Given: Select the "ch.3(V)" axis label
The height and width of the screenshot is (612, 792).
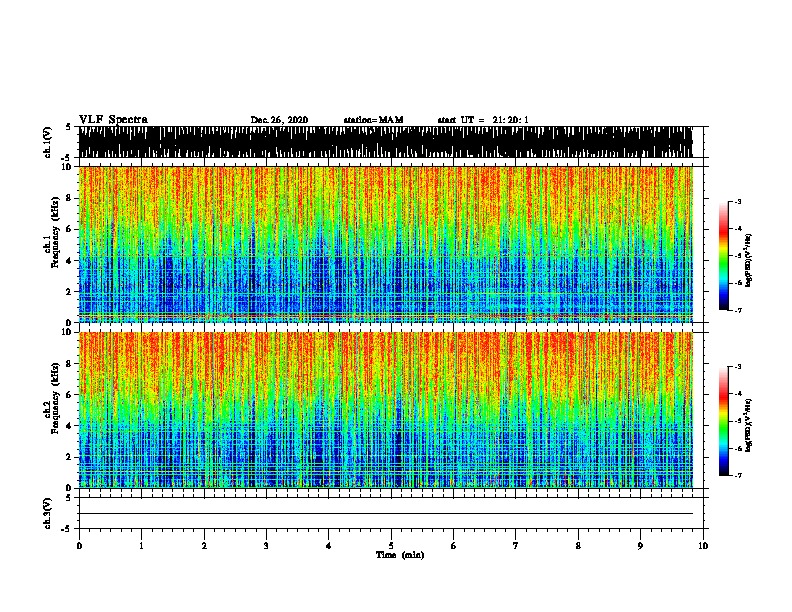Looking at the screenshot, I should pyautogui.click(x=47, y=513).
